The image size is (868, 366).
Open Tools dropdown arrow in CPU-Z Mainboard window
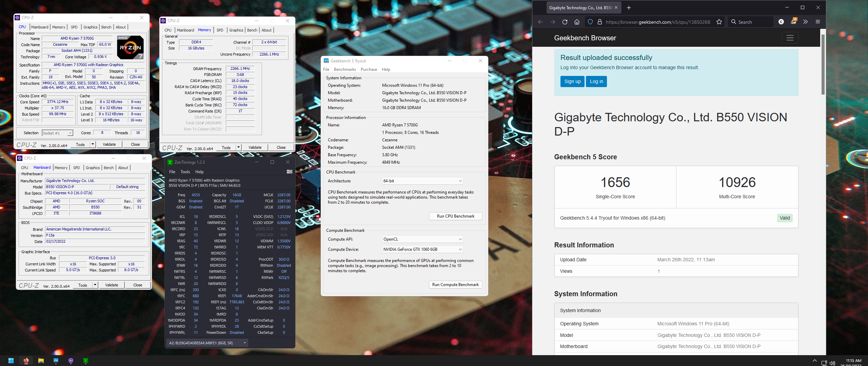click(95, 285)
